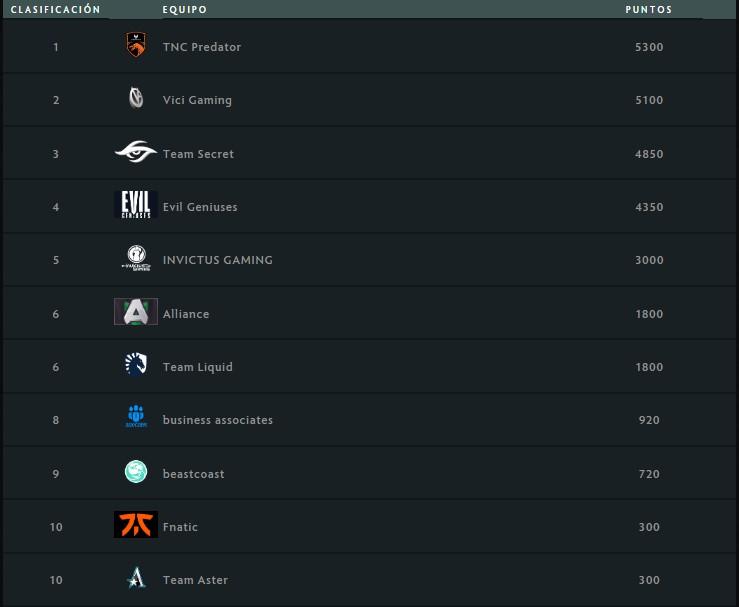Click the Team Liquid horse logo

[136, 364]
